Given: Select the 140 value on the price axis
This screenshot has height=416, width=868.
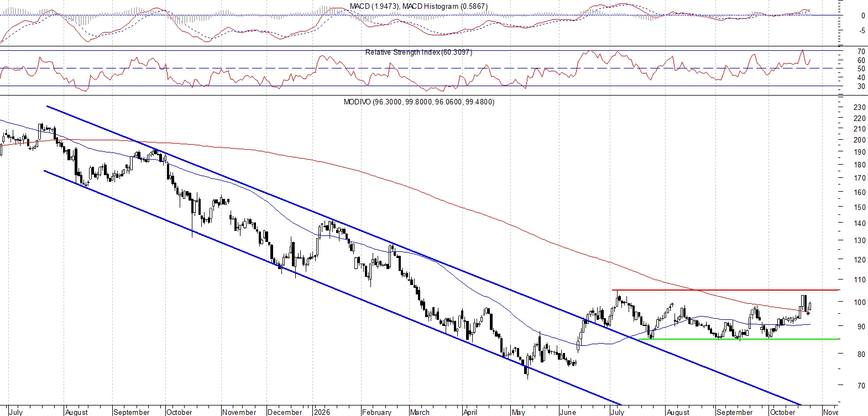Looking at the screenshot, I should [860, 223].
